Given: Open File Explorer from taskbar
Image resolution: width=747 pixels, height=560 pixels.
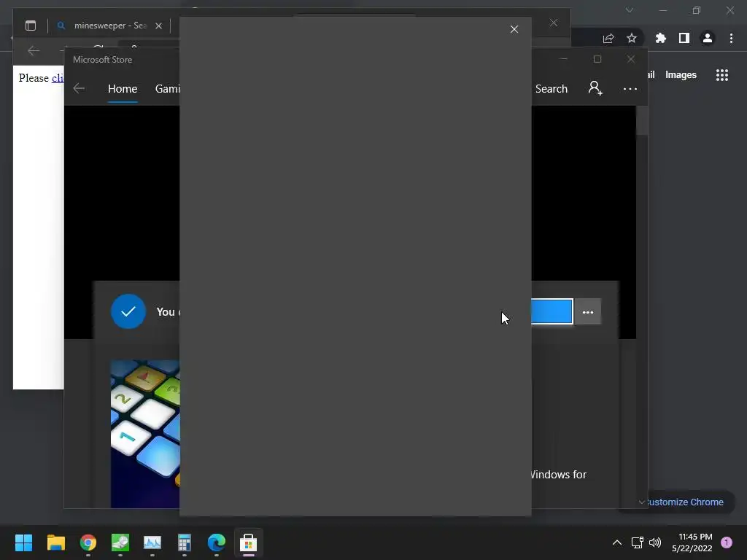Looking at the screenshot, I should click(x=55, y=542).
